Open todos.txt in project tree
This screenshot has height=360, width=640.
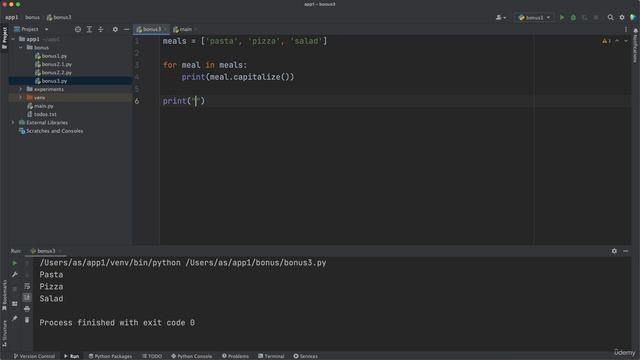click(x=42, y=114)
